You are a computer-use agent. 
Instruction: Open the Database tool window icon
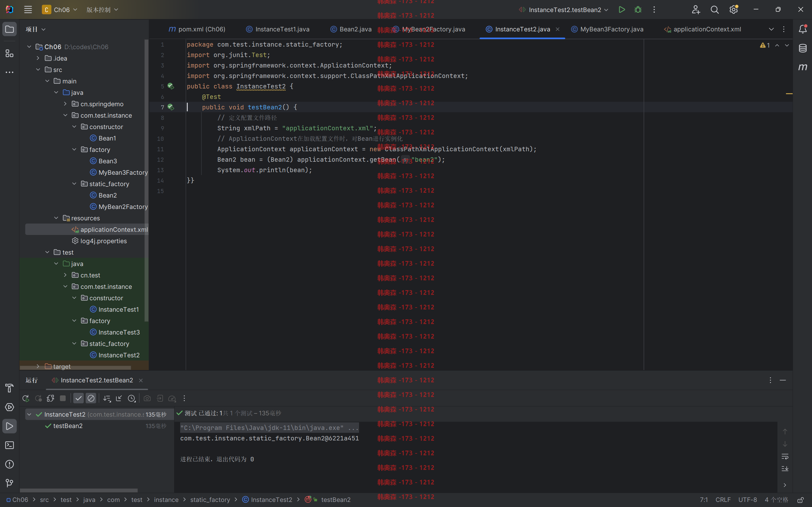[802, 48]
